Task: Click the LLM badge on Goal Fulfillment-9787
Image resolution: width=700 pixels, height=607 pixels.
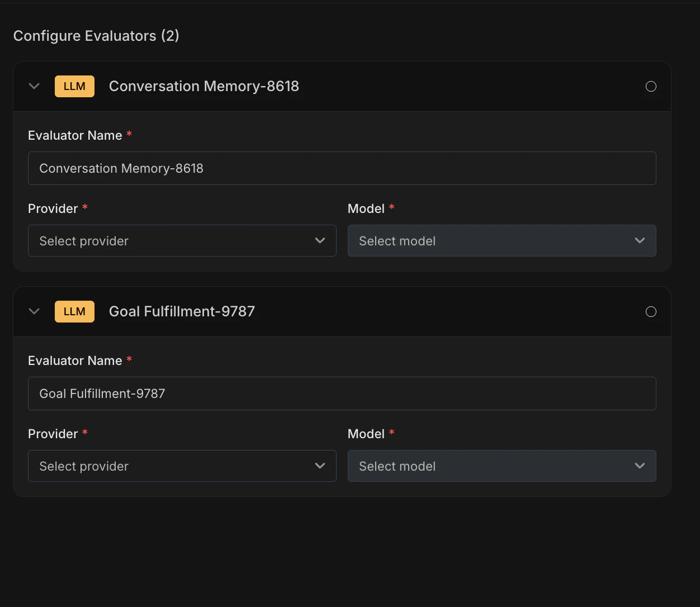Action: [74, 311]
